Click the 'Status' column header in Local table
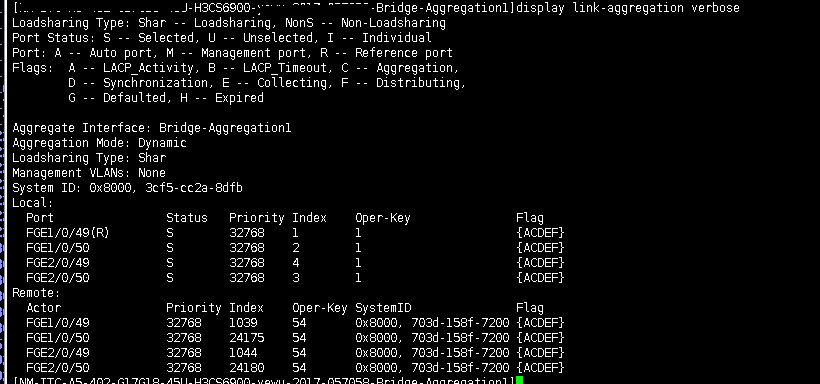This screenshot has height=384, width=820. 187,218
